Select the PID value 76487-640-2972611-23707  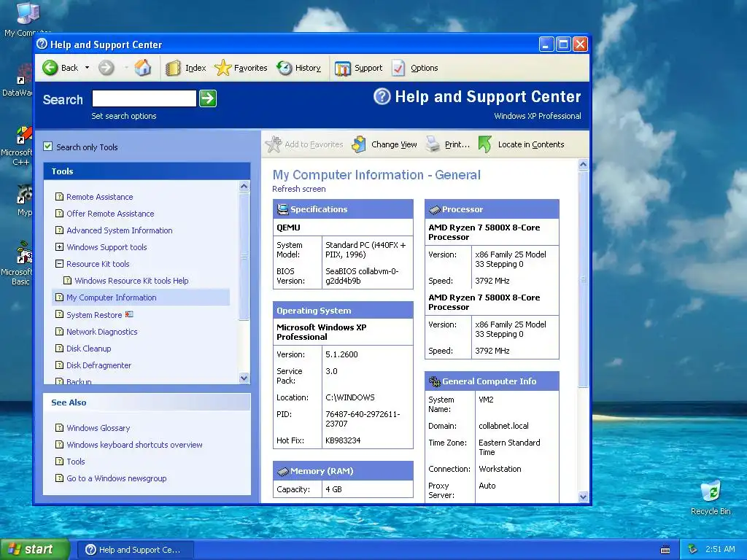pos(363,419)
